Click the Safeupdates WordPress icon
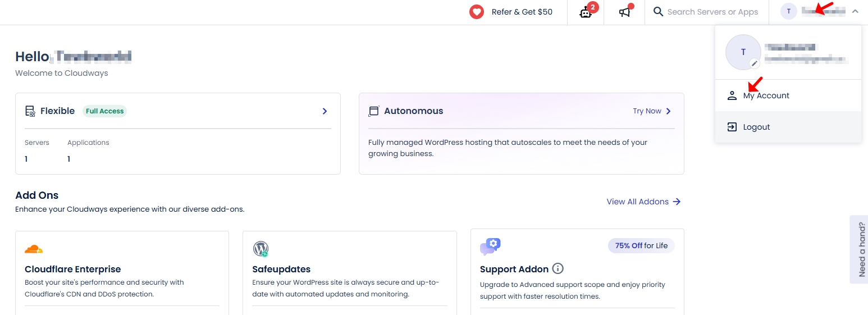Screen dimensions: 868x315 pos(261,249)
